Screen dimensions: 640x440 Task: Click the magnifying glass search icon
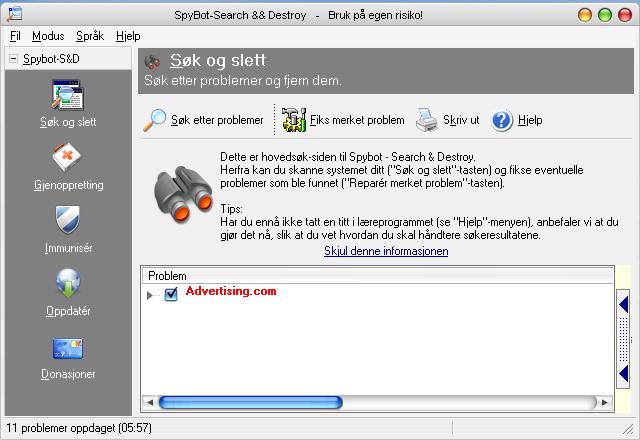click(154, 120)
